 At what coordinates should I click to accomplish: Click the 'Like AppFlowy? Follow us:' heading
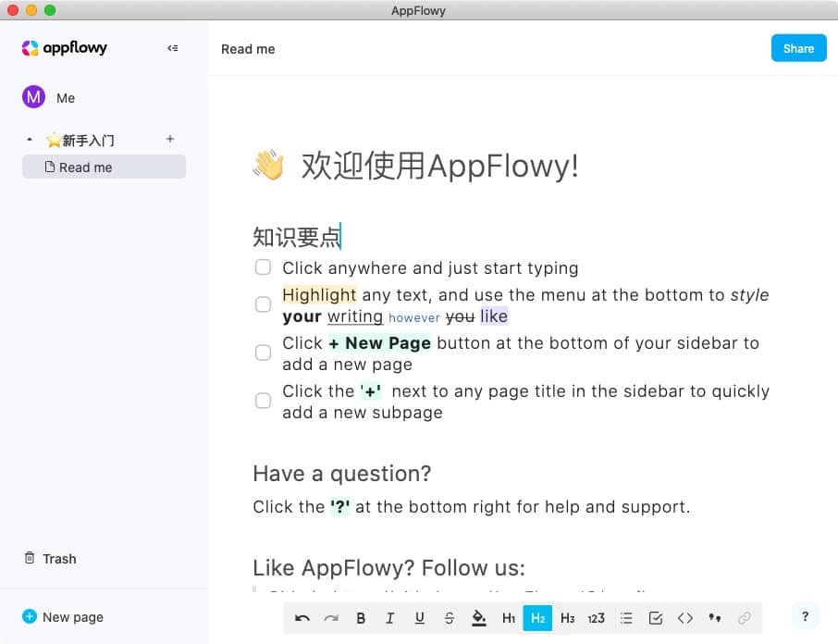point(389,568)
